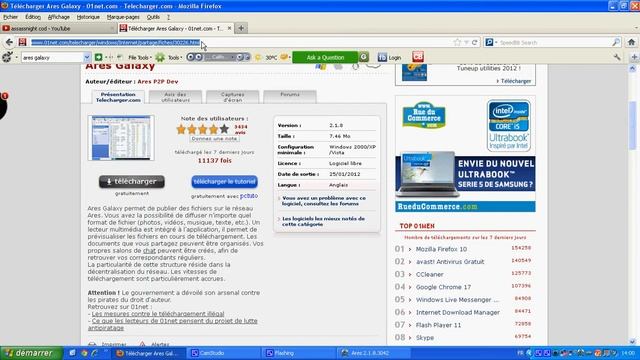
Task: Click the selected URL in the address bar
Action: tap(116, 42)
